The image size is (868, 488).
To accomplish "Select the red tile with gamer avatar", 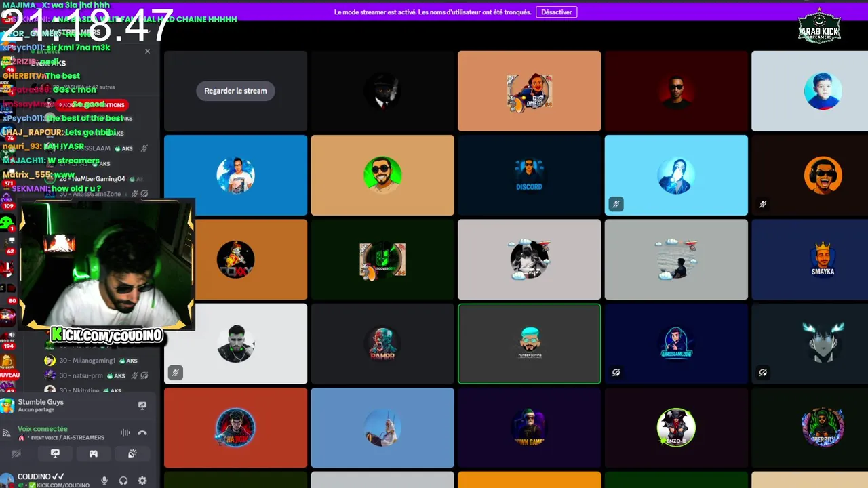I will (235, 428).
